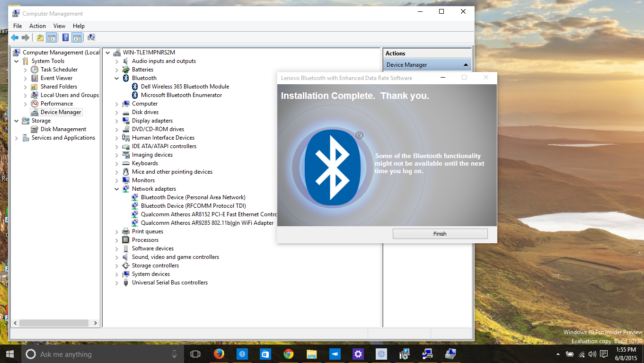Open the Help menu
Viewport: 644px width, 363px height.
point(79,26)
